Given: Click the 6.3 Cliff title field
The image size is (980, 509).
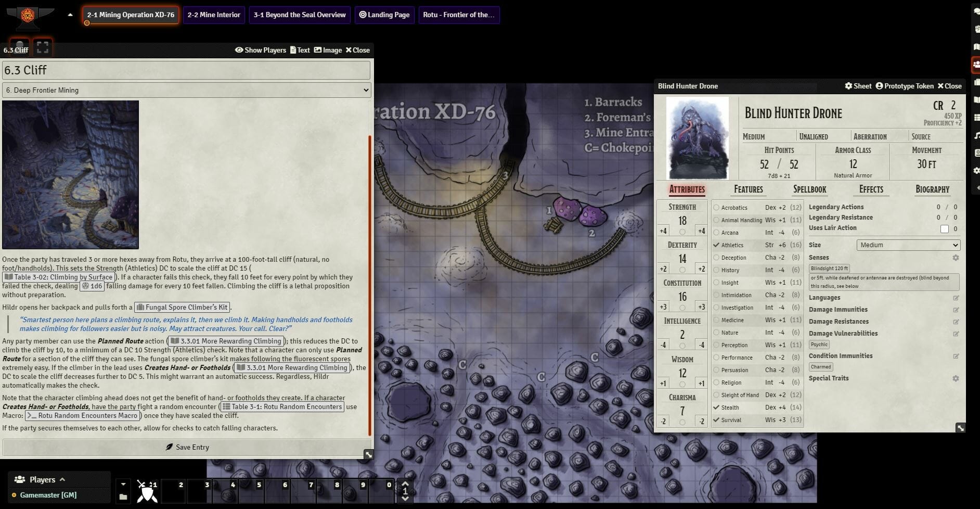Looking at the screenshot, I should tap(186, 70).
